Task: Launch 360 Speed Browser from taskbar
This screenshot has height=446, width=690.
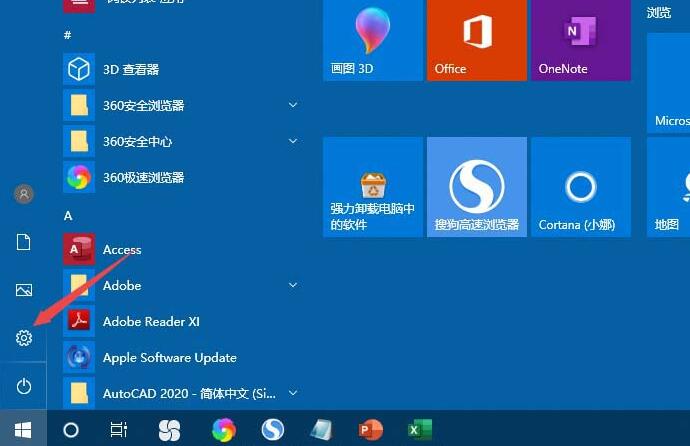Action: (224, 430)
